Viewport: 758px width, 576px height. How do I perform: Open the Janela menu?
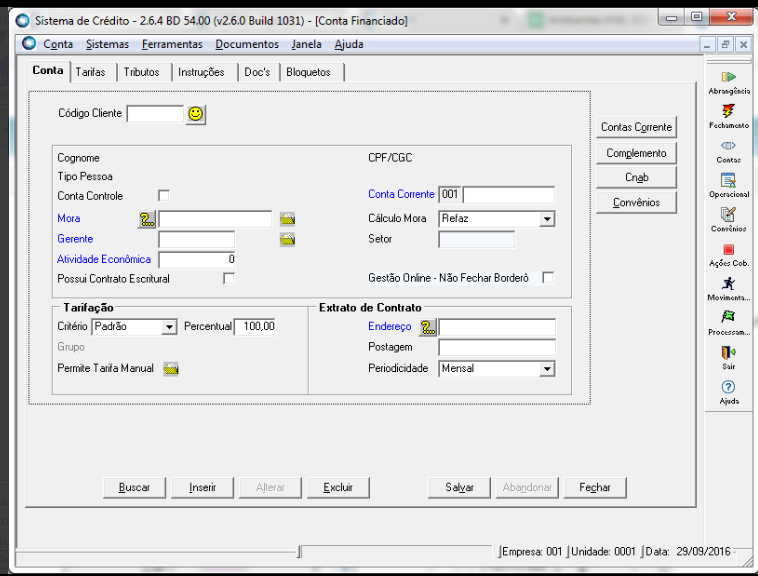click(x=306, y=44)
